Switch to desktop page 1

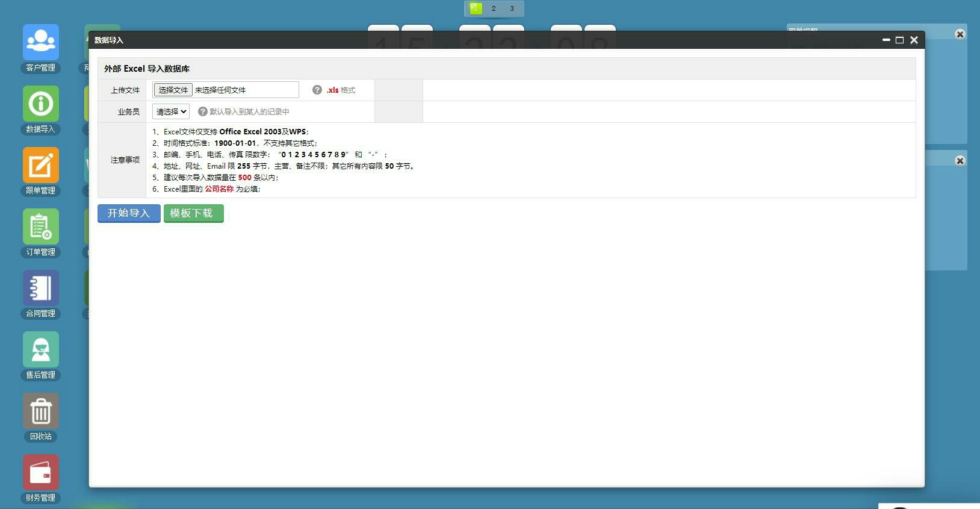(476, 8)
